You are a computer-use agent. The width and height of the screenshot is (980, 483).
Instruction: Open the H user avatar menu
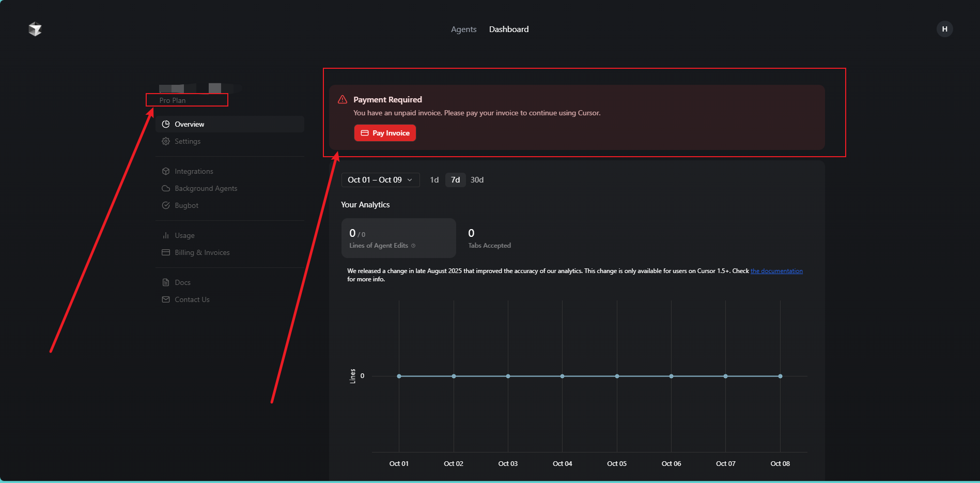944,29
